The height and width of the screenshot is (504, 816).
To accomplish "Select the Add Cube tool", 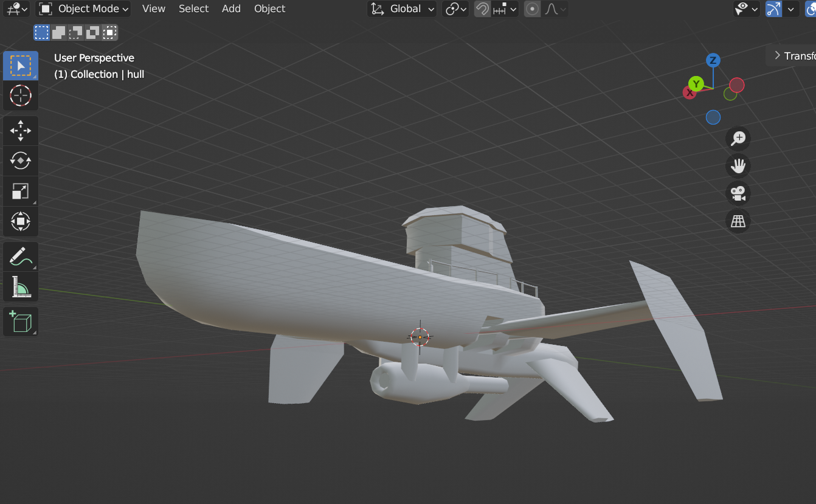I will 21,322.
